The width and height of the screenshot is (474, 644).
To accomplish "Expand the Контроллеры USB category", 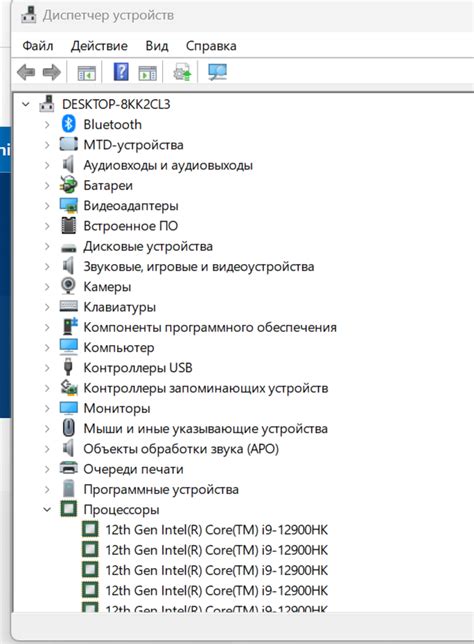I will tap(47, 368).
